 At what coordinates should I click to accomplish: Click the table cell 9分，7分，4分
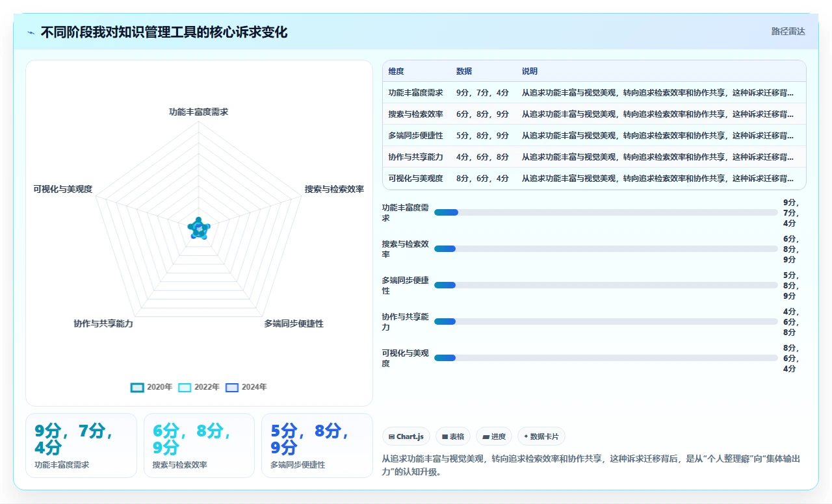482,93
